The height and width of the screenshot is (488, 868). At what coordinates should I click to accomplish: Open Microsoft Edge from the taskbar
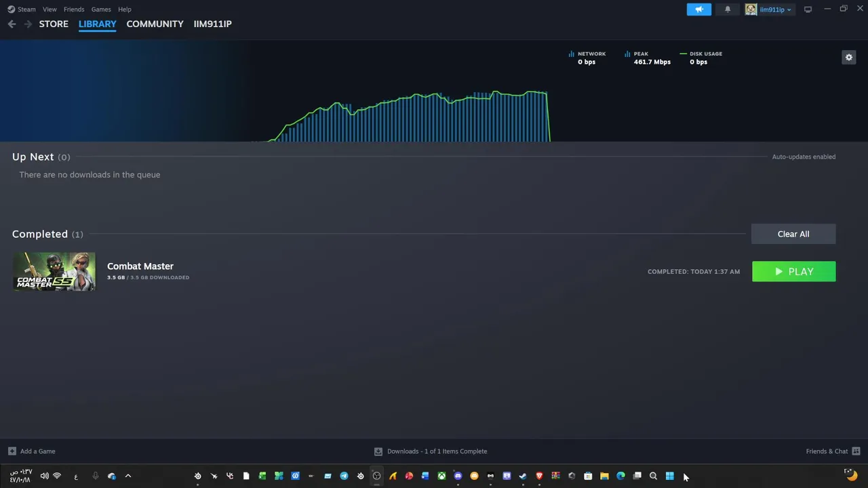[x=620, y=476]
